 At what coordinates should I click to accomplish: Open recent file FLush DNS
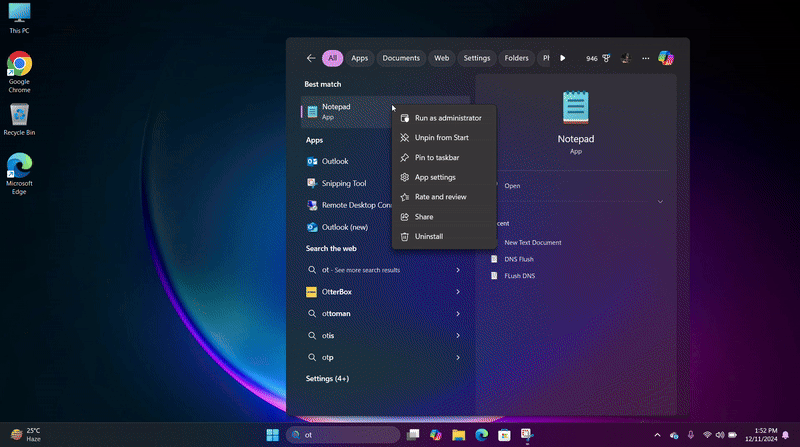(519, 276)
